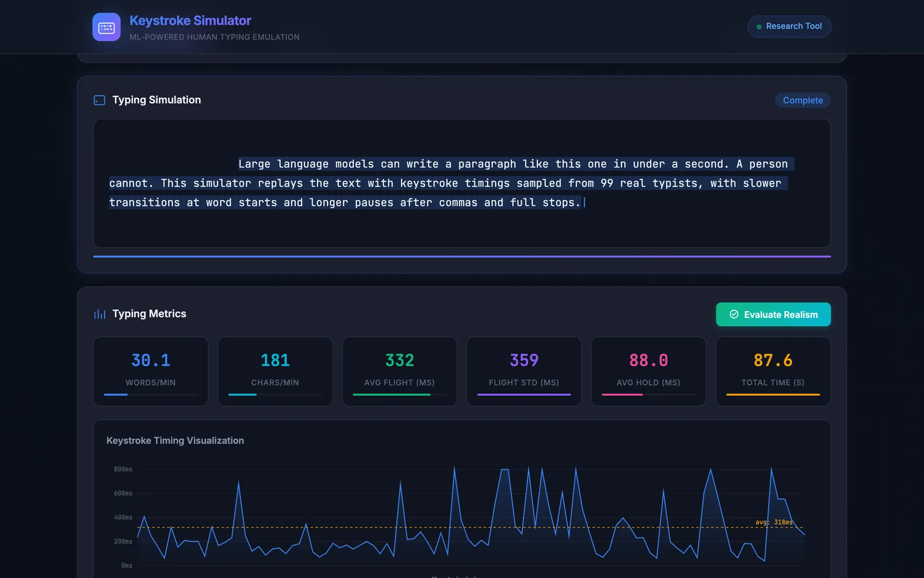Screen dimensions: 924x578
Task: Click the 200ms axis label
Action: click(x=123, y=542)
